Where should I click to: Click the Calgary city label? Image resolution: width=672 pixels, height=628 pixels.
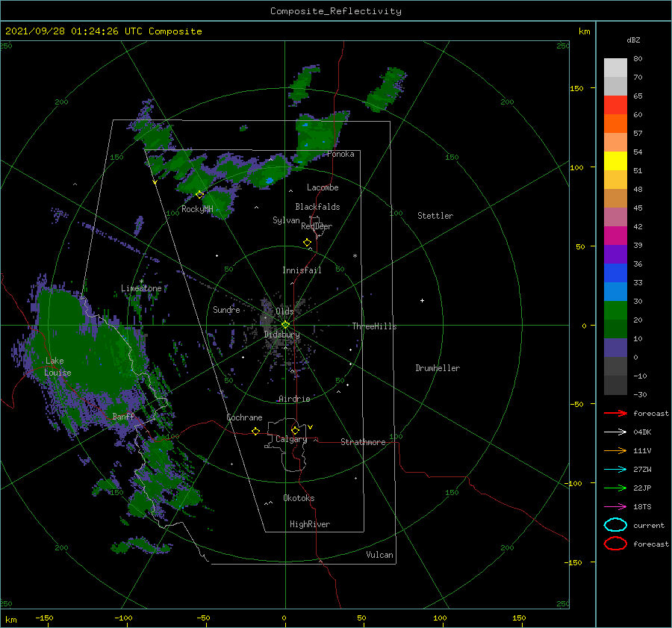(291, 439)
